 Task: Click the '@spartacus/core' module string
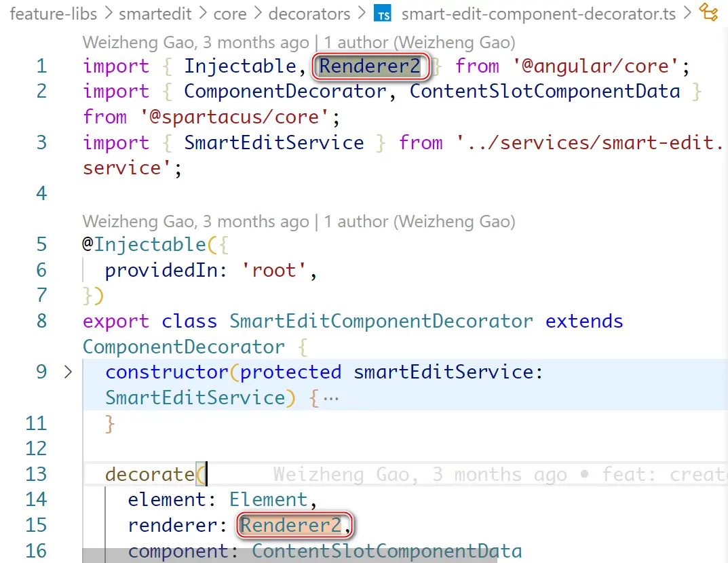(233, 117)
